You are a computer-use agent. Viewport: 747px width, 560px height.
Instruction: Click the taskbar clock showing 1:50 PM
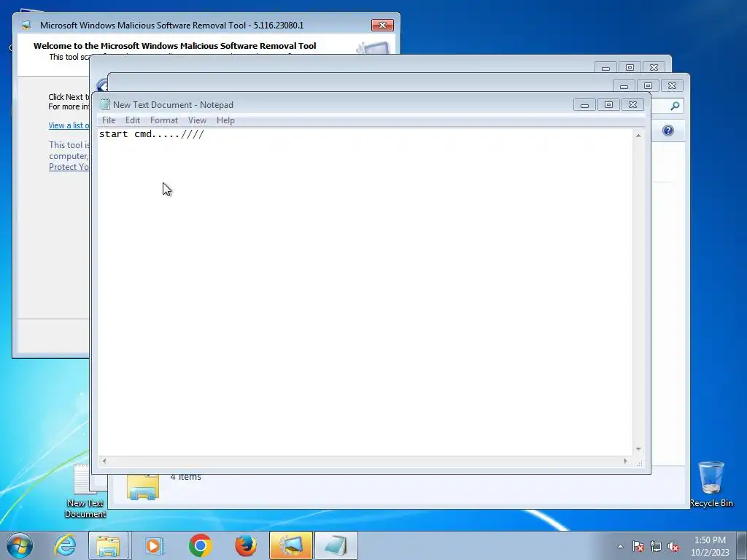click(710, 546)
